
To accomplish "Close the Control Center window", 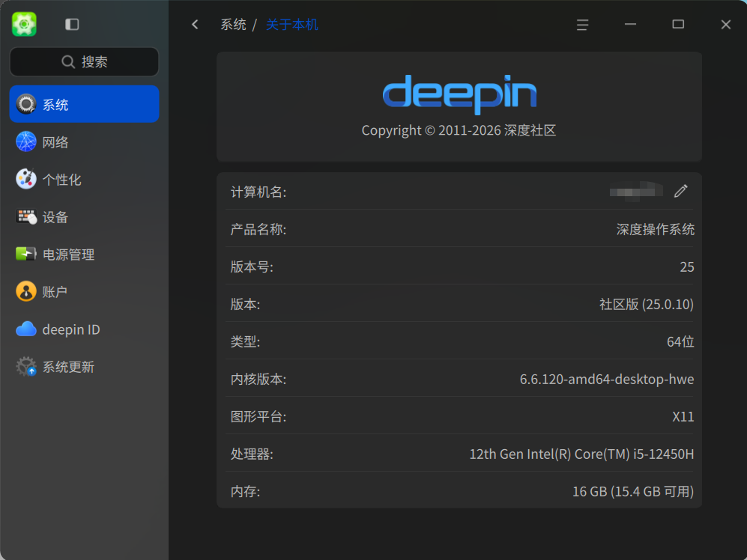I will [725, 24].
